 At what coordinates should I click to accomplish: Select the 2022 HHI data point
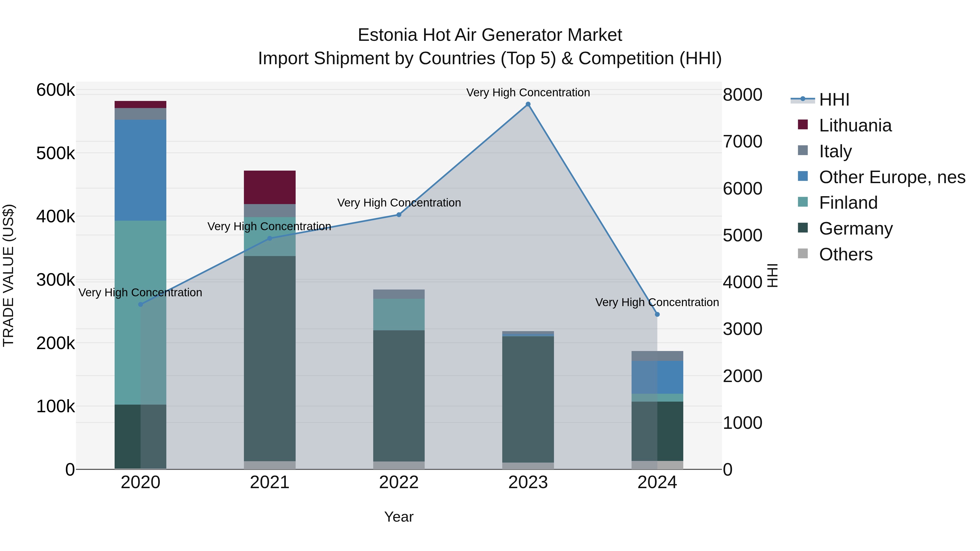(x=399, y=215)
